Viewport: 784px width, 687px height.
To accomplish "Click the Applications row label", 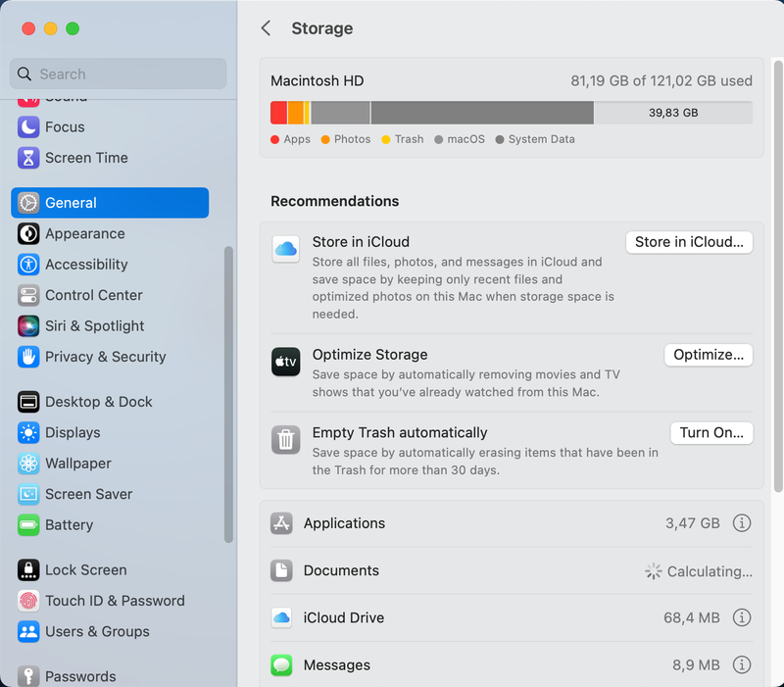I will [x=345, y=523].
